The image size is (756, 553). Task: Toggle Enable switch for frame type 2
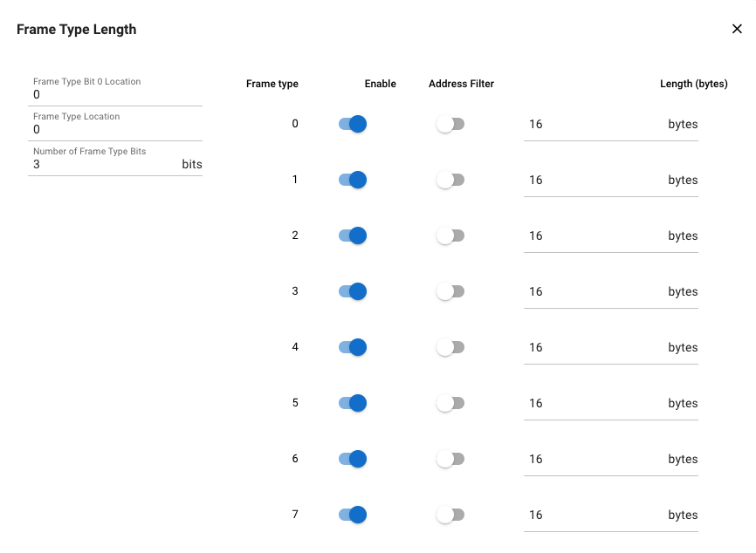(x=353, y=236)
